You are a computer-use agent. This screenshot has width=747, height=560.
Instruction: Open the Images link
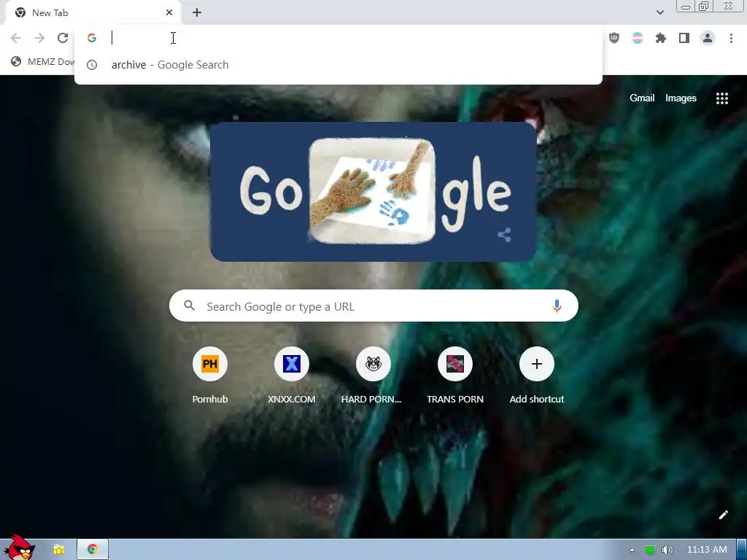pyautogui.click(x=681, y=98)
